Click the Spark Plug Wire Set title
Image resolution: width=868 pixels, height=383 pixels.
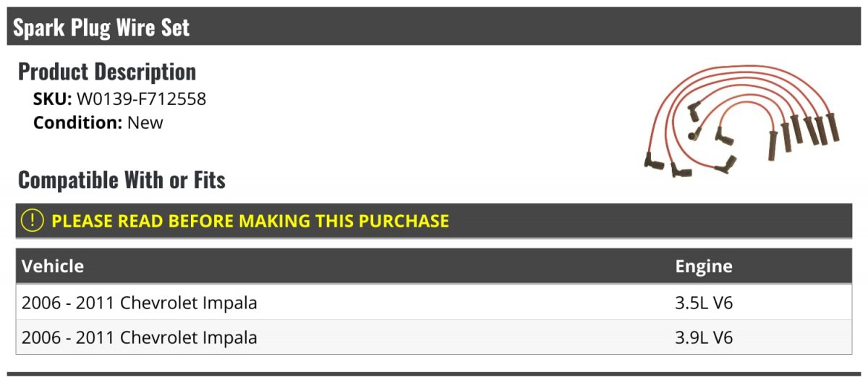click(101, 28)
